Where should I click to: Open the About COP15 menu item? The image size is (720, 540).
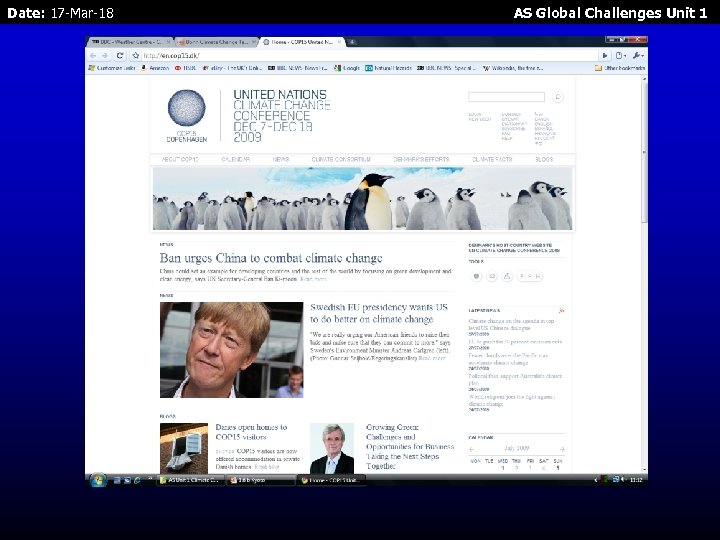[x=180, y=159]
